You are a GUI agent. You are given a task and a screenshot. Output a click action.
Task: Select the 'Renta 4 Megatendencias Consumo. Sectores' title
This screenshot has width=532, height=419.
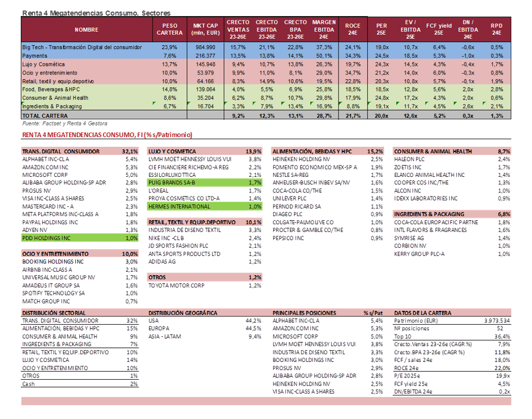(96, 13)
